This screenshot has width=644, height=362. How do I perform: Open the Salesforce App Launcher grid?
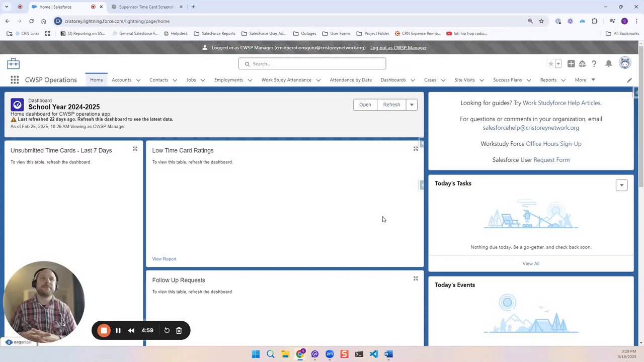pos(15,80)
